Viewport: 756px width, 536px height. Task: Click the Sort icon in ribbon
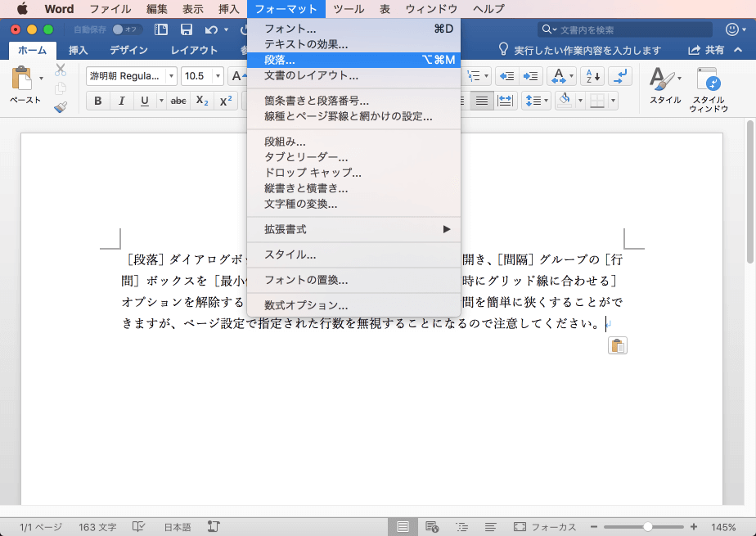[592, 76]
